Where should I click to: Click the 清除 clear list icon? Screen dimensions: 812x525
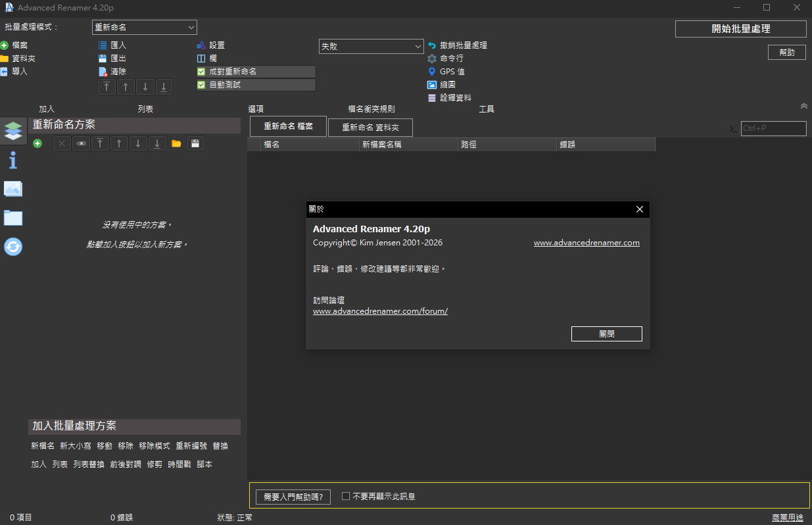click(103, 72)
